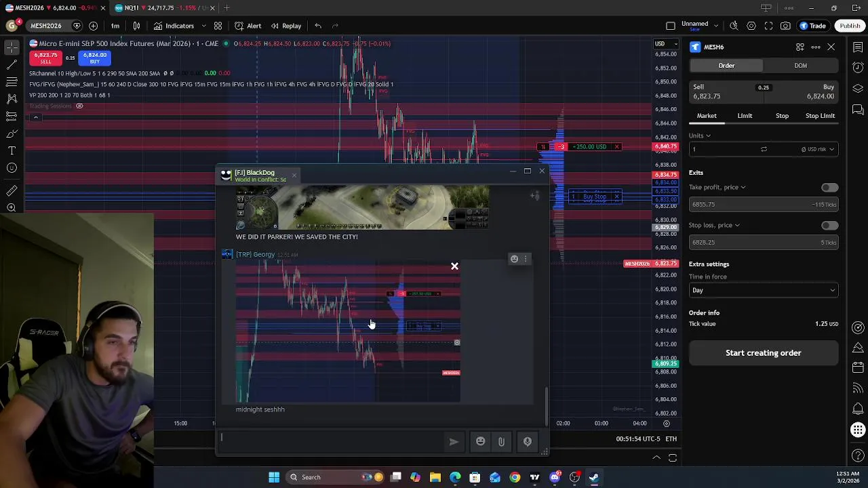Activate the zoom in tool
This screenshot has width=868, height=488.
pos(12,208)
